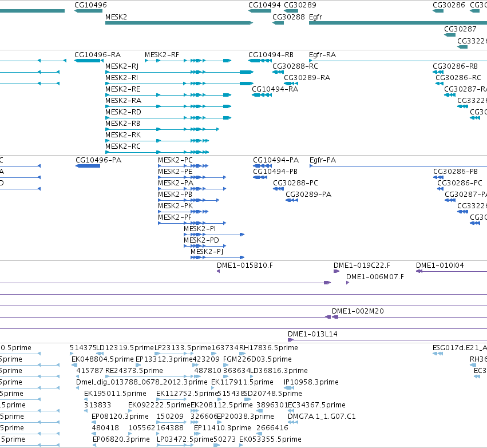Open protein CG10494-PA label
This screenshot has height=448, width=487.
(x=276, y=160)
